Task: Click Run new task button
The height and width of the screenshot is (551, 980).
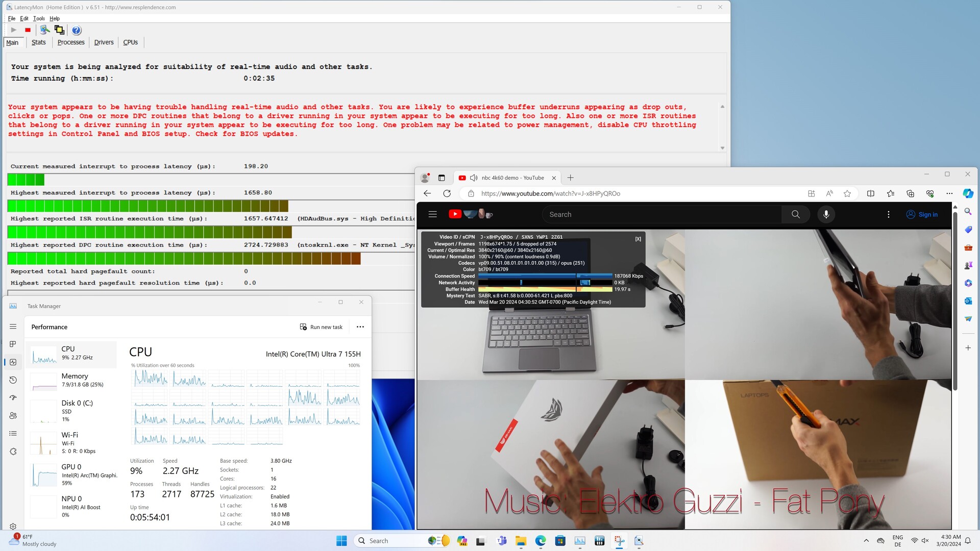Action: [321, 327]
